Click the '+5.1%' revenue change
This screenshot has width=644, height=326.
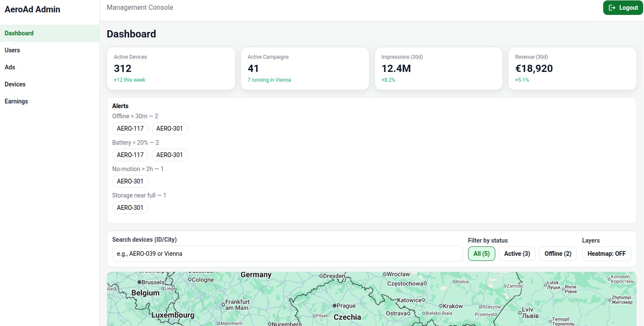[522, 80]
